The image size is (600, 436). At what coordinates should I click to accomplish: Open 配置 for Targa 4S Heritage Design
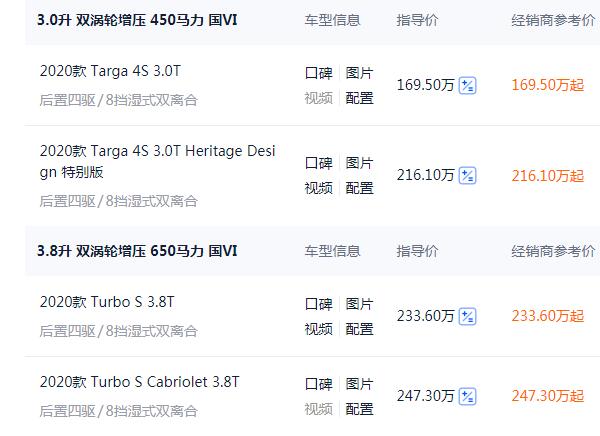coord(359,188)
